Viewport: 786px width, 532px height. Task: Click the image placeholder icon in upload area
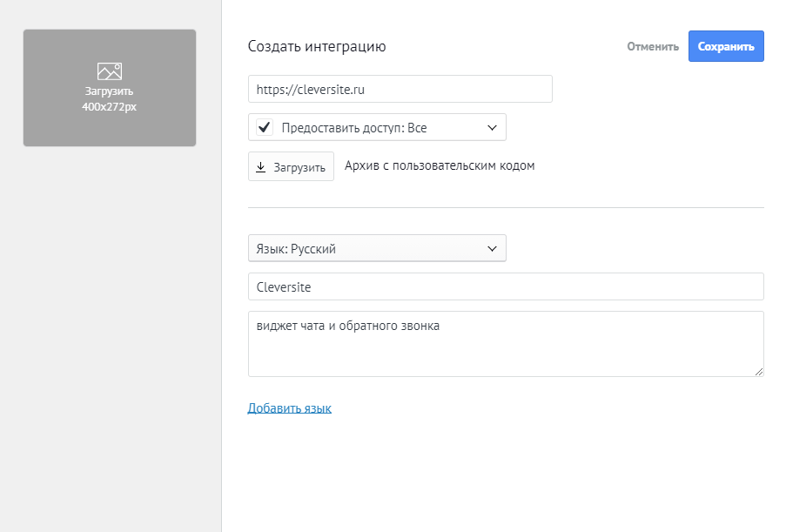pyautogui.click(x=110, y=71)
